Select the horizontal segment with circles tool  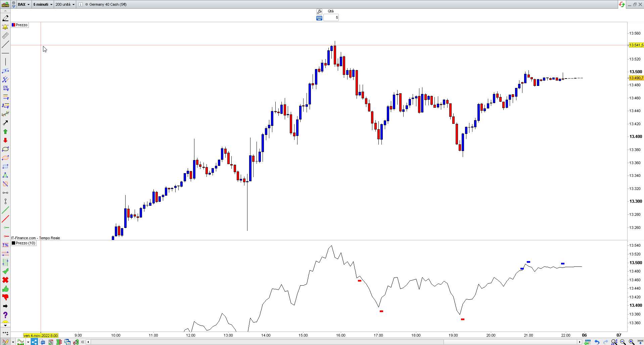pyautogui.click(x=5, y=193)
